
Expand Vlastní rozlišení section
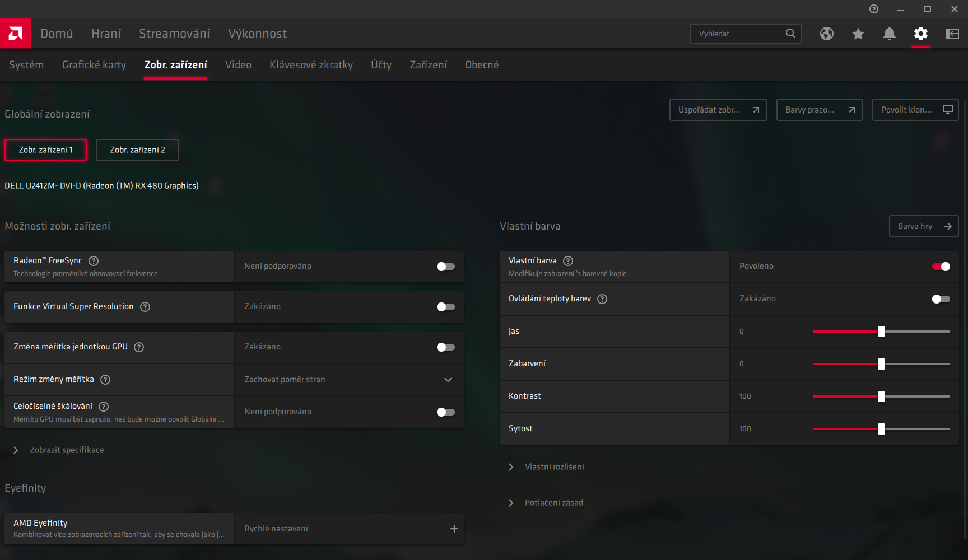[x=547, y=467]
